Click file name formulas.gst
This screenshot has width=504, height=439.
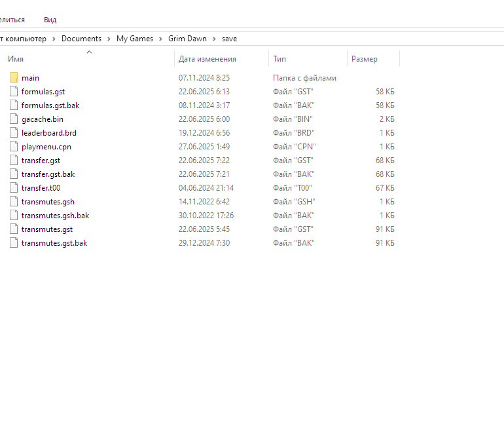pos(43,92)
